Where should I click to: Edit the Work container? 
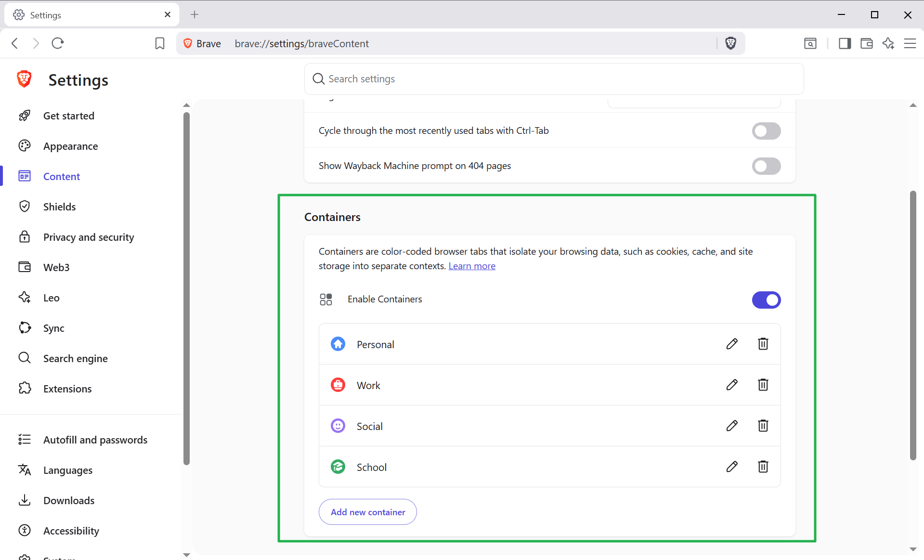point(732,385)
